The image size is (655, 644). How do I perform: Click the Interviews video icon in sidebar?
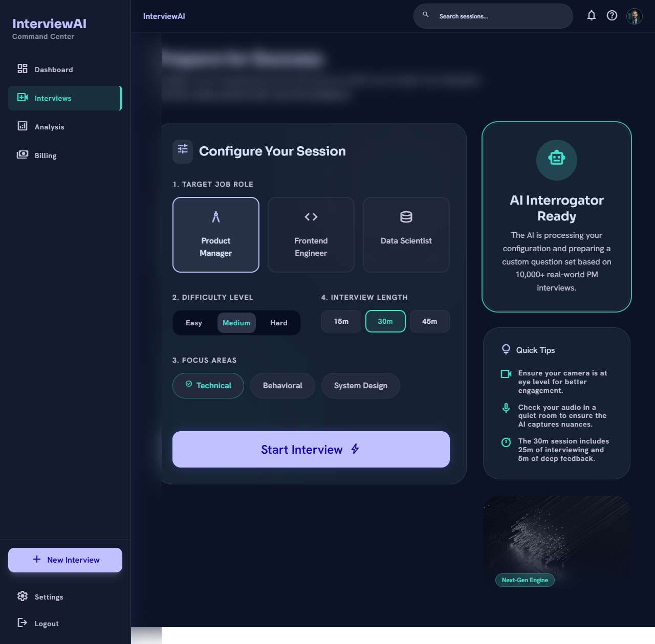(x=23, y=97)
